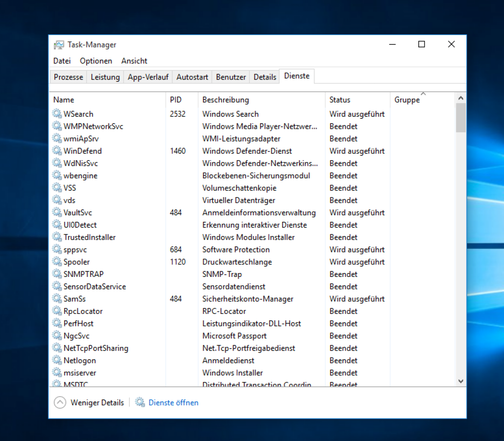Select the Software Protection description
The image size is (504, 441).
click(x=236, y=249)
